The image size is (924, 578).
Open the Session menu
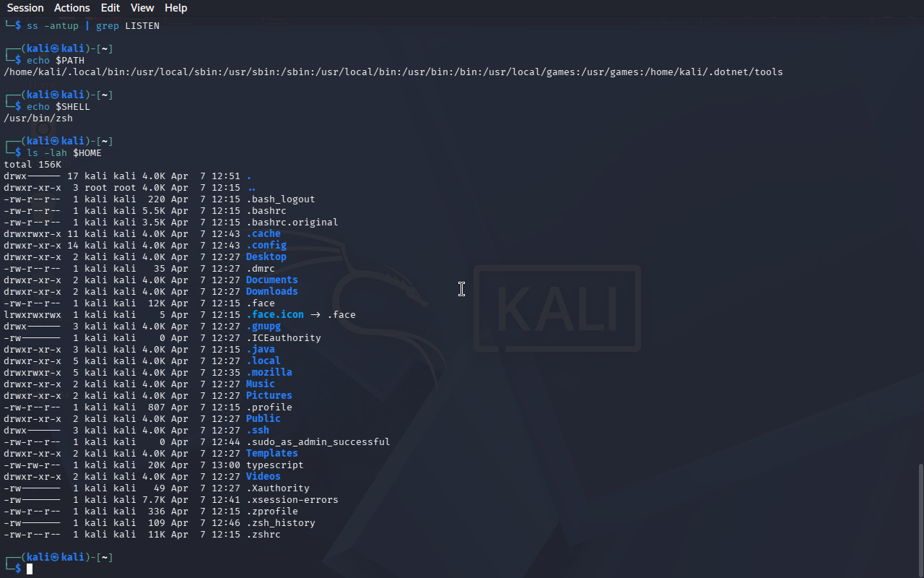click(x=25, y=8)
